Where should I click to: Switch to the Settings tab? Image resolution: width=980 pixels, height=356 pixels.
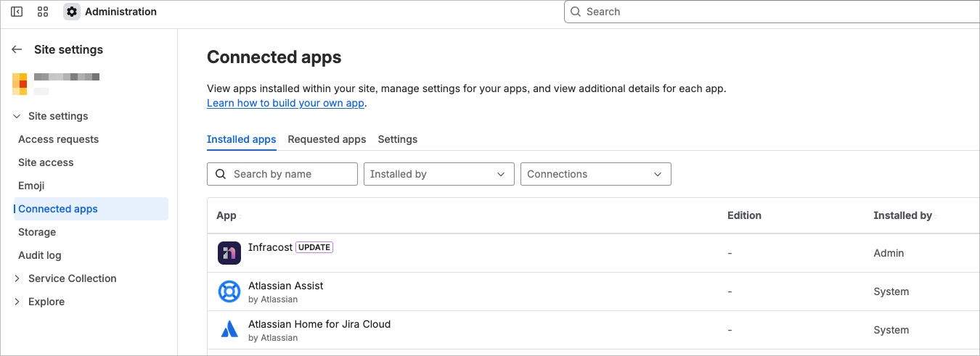398,139
